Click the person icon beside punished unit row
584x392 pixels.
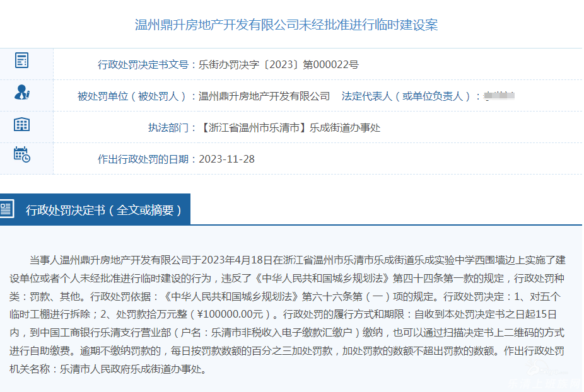coord(22,92)
